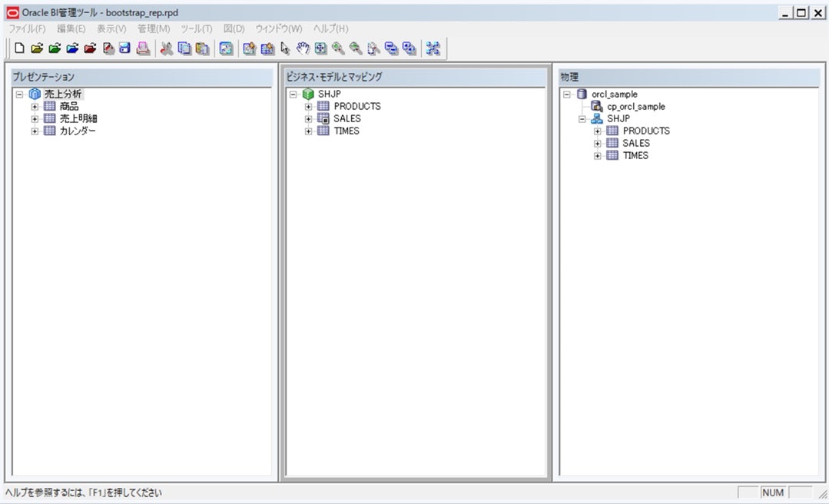Click the expand all diagram icon
829x504 pixels.
click(x=410, y=48)
